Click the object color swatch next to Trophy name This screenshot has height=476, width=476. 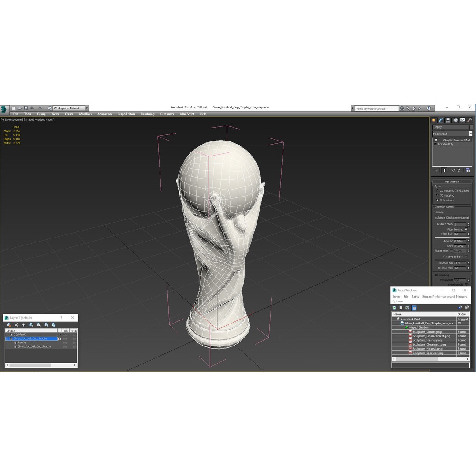[472, 127]
